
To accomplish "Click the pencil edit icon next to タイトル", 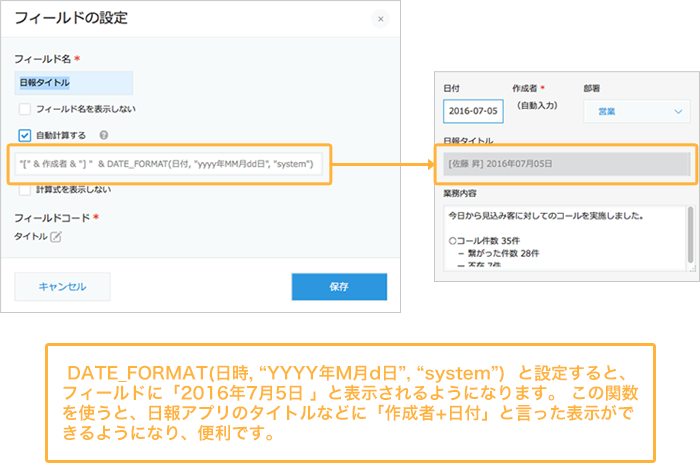I will [x=56, y=236].
